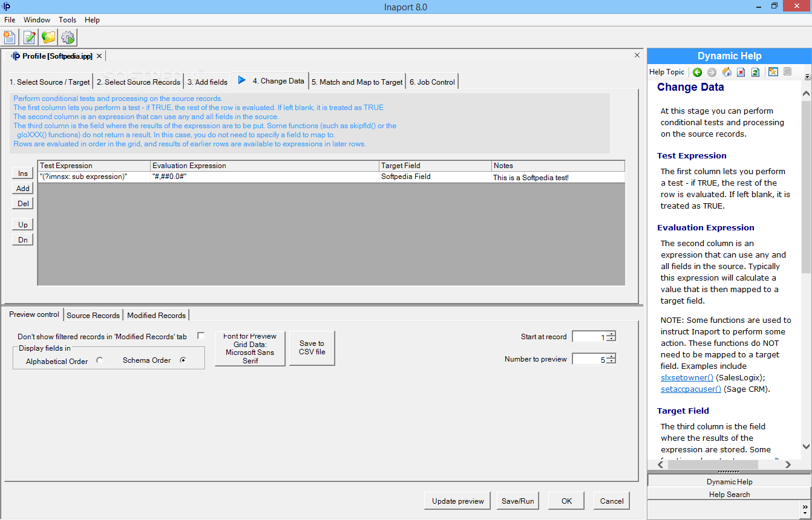
Task: Click the grey forward arrow in help
Action: click(x=712, y=72)
